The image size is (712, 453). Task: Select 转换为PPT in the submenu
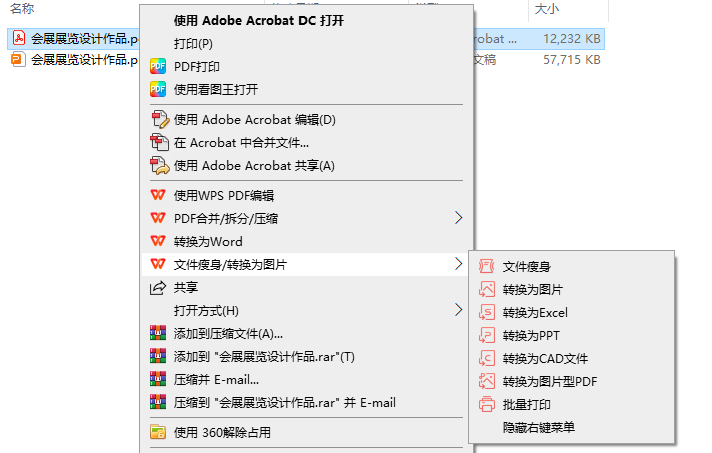[x=531, y=335]
